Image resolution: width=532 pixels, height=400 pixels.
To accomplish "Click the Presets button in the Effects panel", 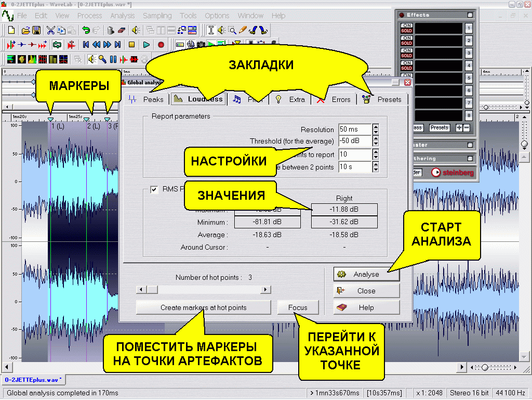I will tap(440, 127).
